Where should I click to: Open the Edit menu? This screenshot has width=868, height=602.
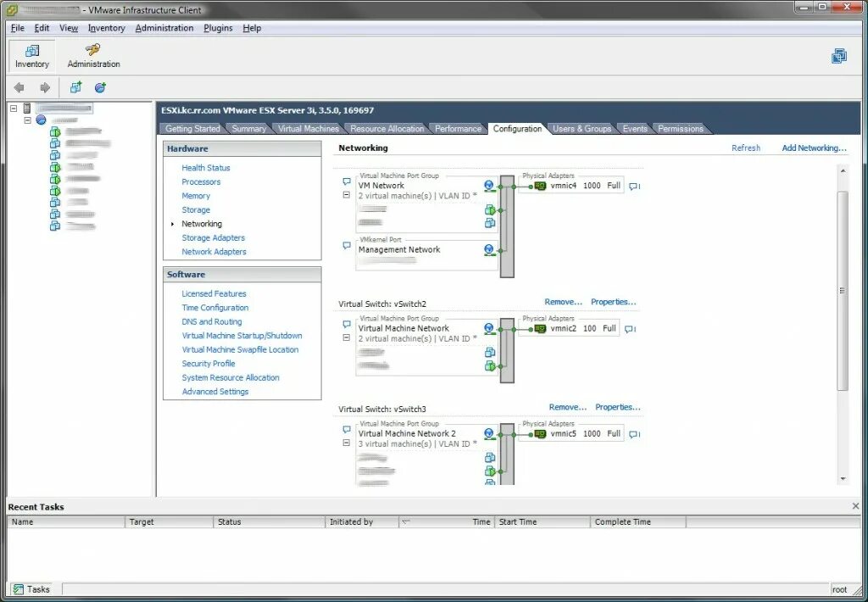[42, 28]
